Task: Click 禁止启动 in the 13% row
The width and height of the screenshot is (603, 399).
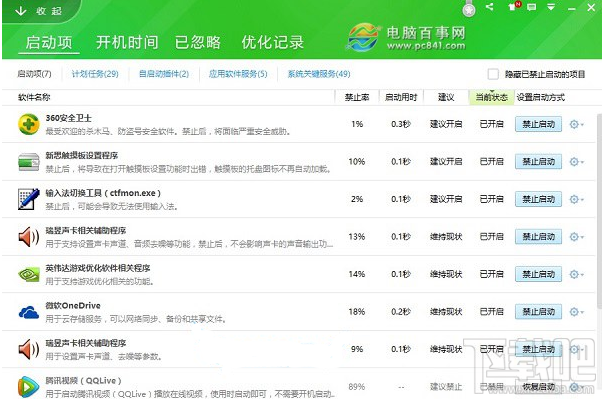Action: [x=538, y=237]
